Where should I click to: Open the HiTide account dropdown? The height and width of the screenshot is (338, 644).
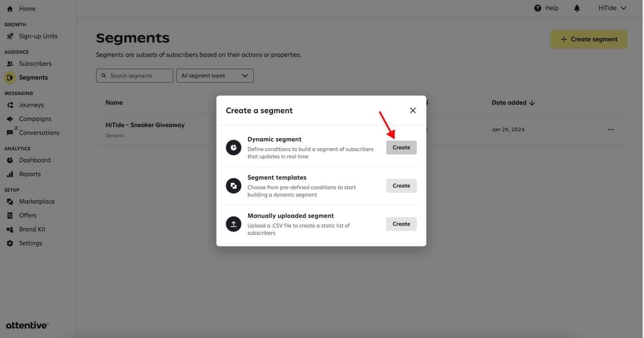point(612,8)
